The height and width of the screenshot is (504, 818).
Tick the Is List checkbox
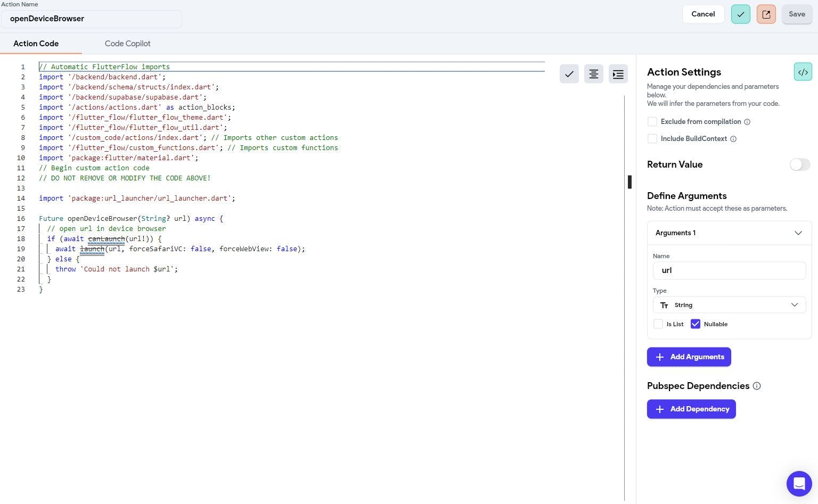pos(658,324)
